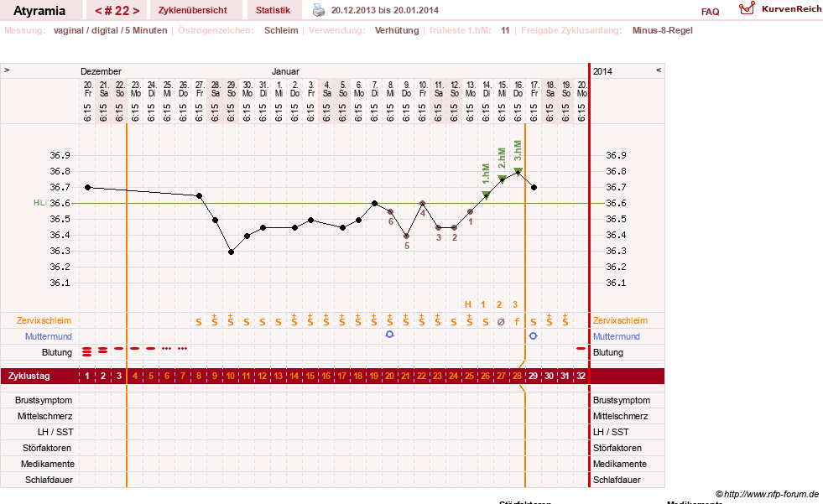This screenshot has width=823, height=504.
Task: Click the temperature point labeled 4
Action: (x=423, y=204)
